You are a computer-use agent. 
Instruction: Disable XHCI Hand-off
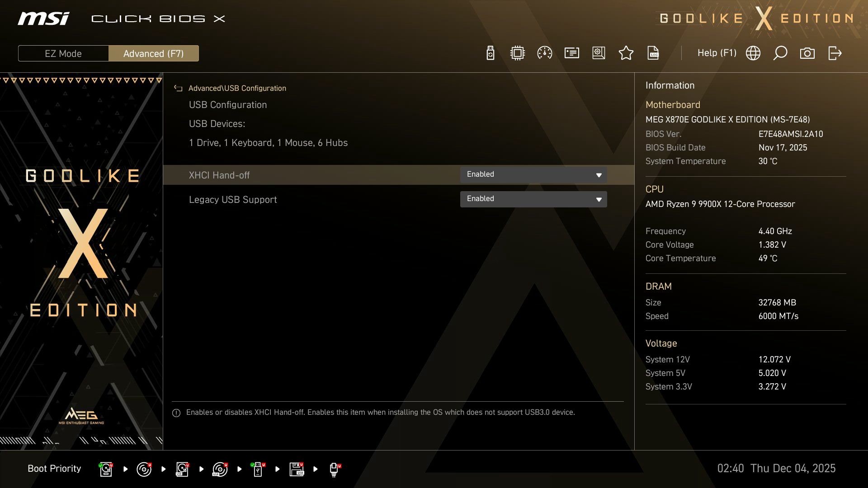coord(533,174)
